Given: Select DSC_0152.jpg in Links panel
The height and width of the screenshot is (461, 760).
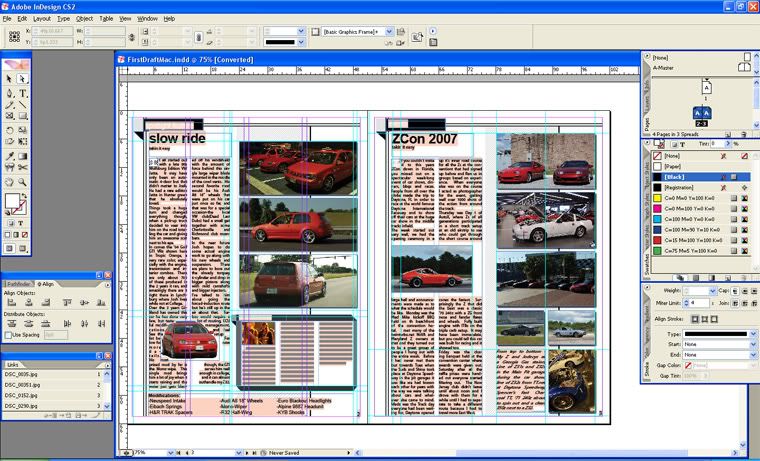Looking at the screenshot, I should pos(22,396).
